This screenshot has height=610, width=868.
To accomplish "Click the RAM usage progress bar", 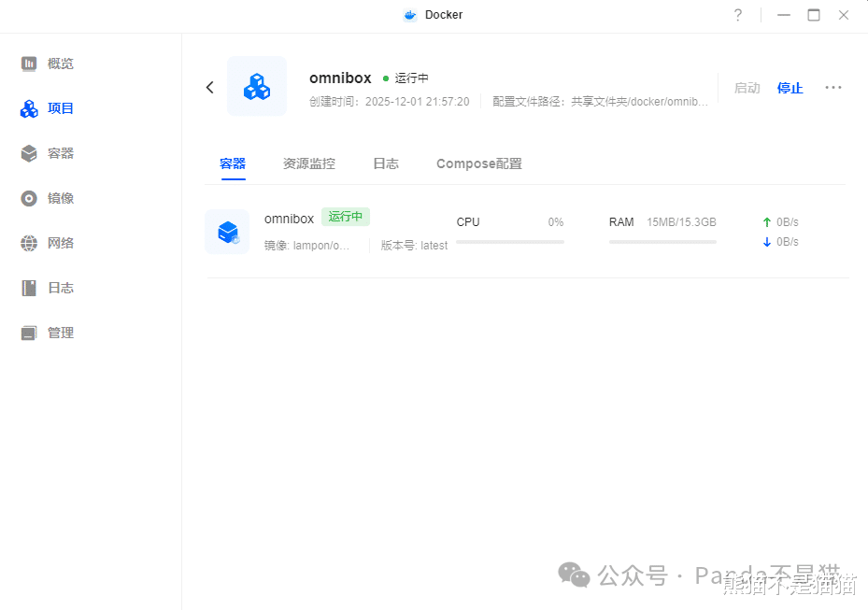I will pyautogui.click(x=662, y=242).
